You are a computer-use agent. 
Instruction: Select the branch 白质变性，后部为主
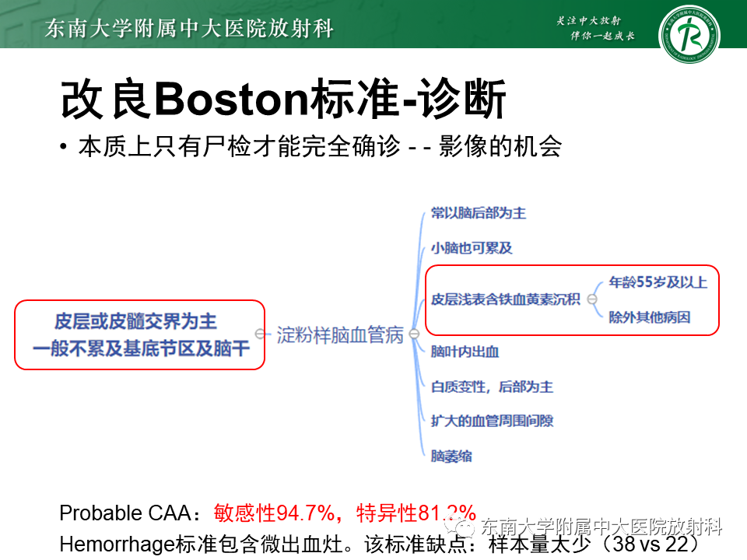point(492,387)
